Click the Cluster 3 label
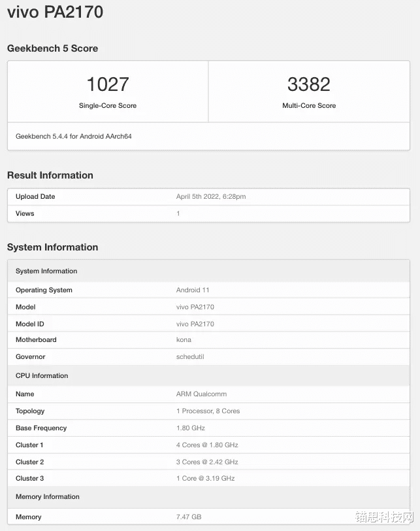Viewport: 420px width, 531px height. (x=29, y=478)
